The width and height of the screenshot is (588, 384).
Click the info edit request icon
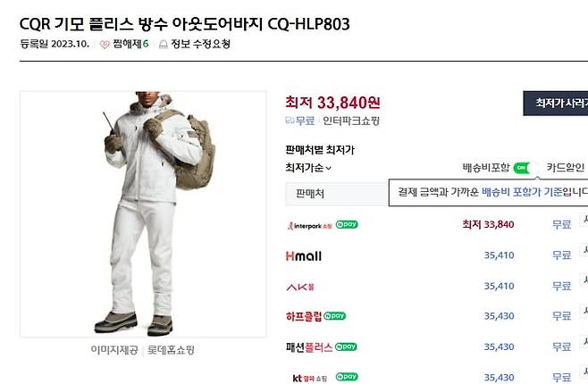(x=164, y=45)
